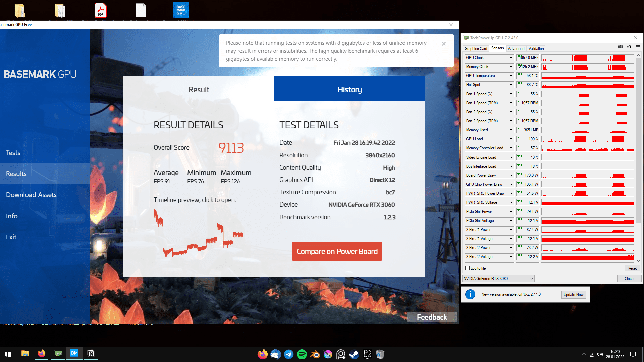
Task: Open the Epic Games taskbar icon
Action: click(x=367, y=354)
